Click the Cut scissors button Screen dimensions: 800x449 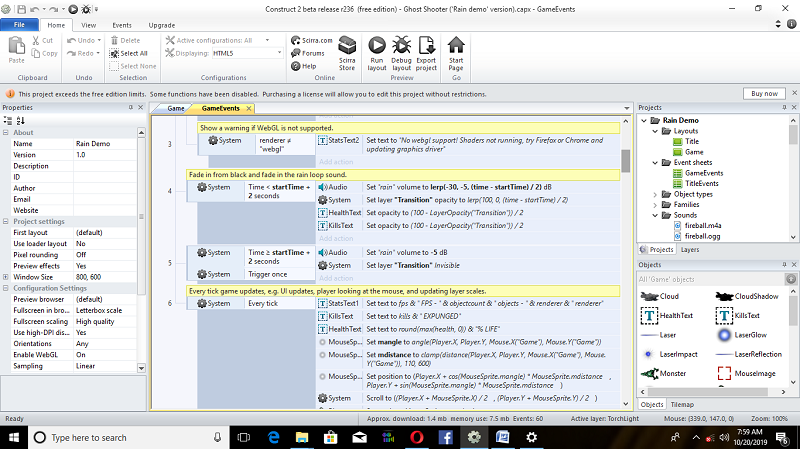click(x=42, y=40)
